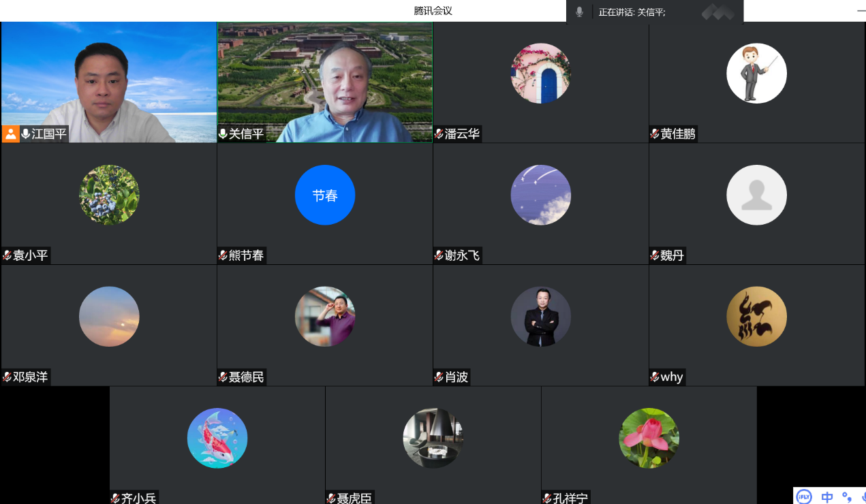The height and width of the screenshot is (504, 866).
Task: Click the muted mic icon for 袁小平
Action: (x=7, y=255)
